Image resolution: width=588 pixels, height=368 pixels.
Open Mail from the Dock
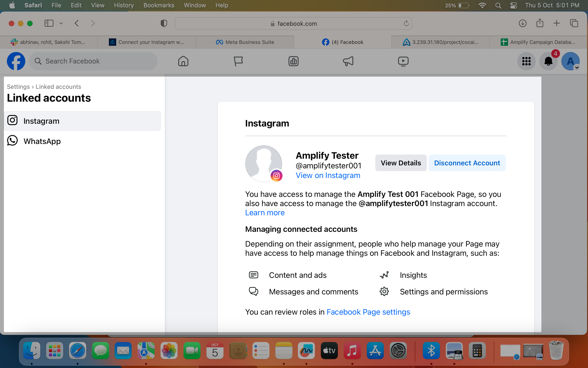pos(123,351)
